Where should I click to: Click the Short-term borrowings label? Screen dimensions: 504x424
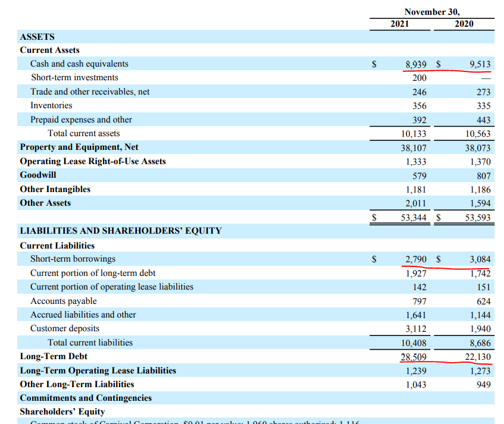pyautogui.click(x=73, y=259)
